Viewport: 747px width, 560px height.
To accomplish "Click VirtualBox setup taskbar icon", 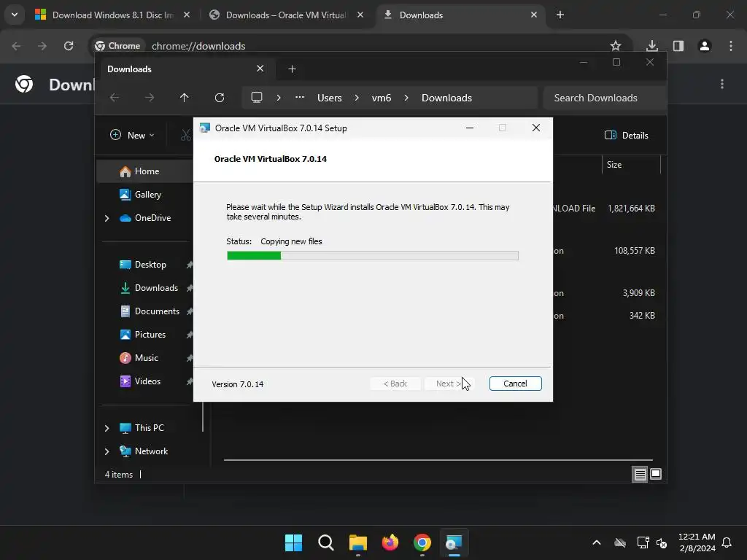I will (x=454, y=542).
